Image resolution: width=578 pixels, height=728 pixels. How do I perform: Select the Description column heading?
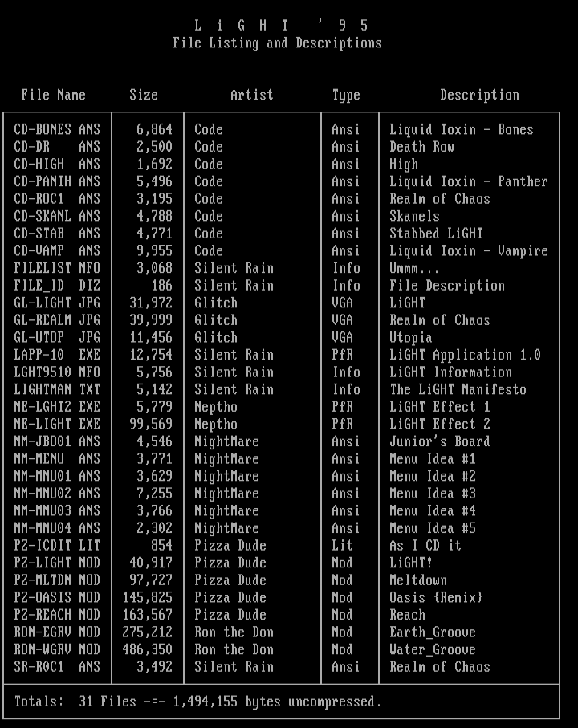pyautogui.click(x=479, y=95)
